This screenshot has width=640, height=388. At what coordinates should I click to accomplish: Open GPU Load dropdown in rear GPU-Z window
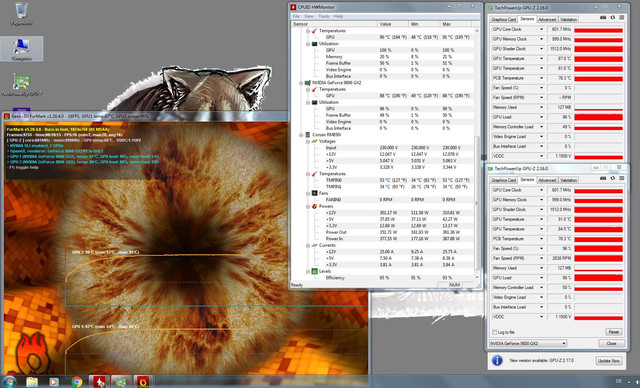[541, 117]
